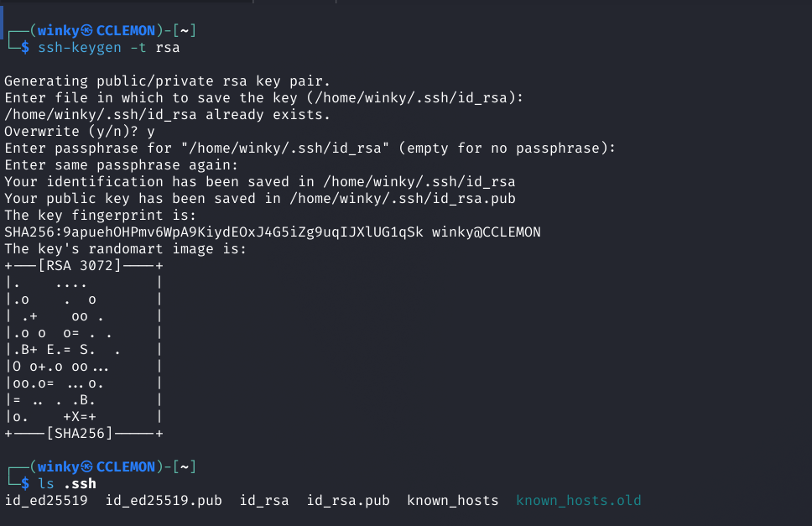Click the "ls .ssh" command text
Viewport: 812px width, 526px height.
pyautogui.click(x=67, y=483)
